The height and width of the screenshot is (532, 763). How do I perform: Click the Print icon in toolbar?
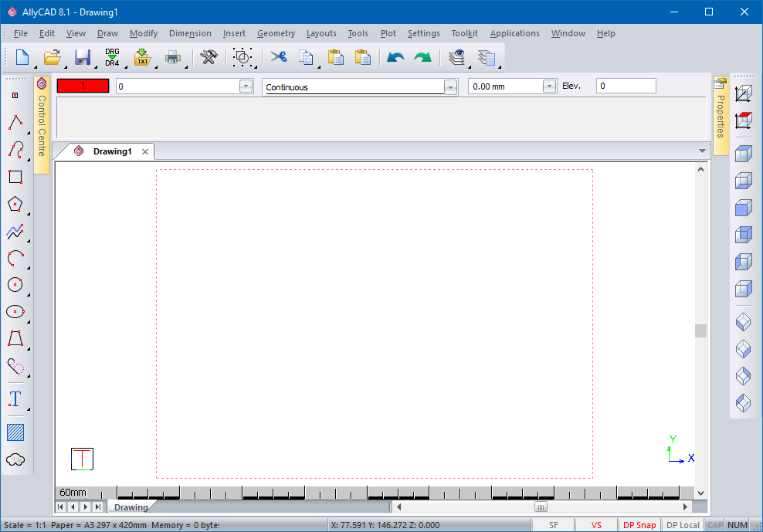pos(173,57)
